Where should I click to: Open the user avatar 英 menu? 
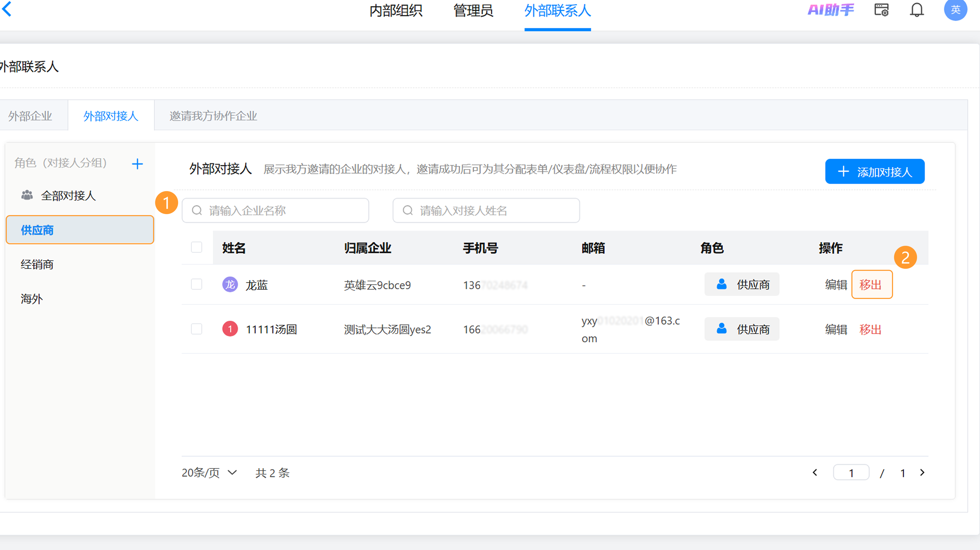click(955, 10)
